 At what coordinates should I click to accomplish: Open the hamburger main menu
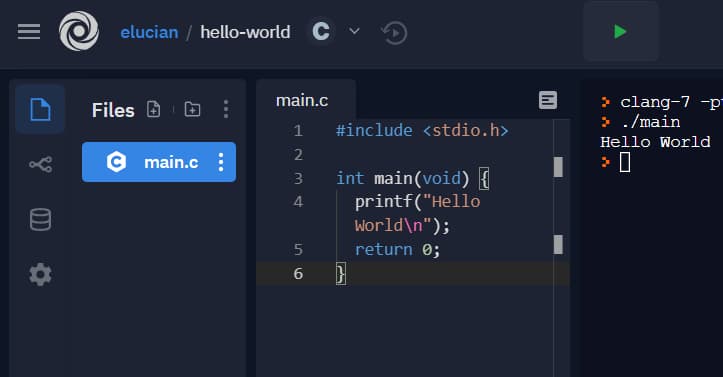tap(29, 32)
